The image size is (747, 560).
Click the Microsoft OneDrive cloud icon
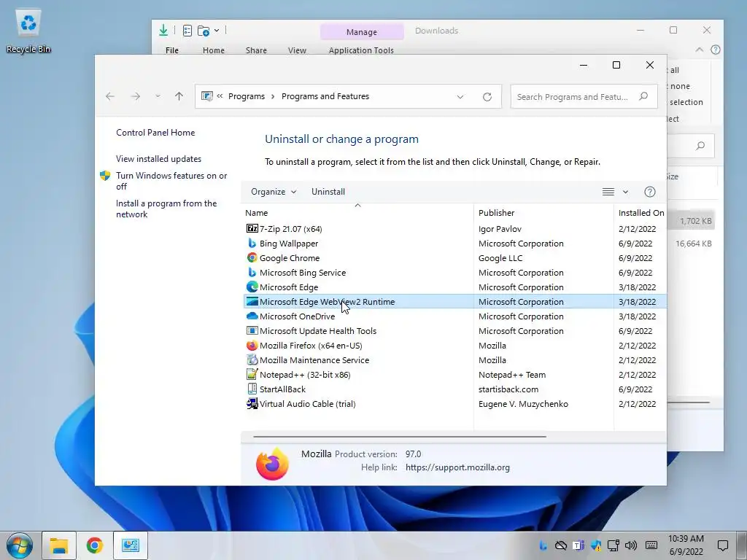(252, 316)
